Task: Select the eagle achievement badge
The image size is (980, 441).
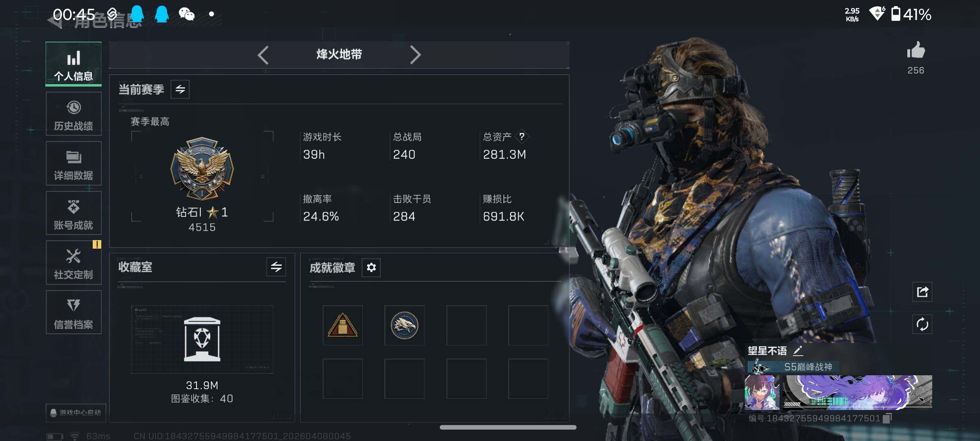Action: pos(404,325)
